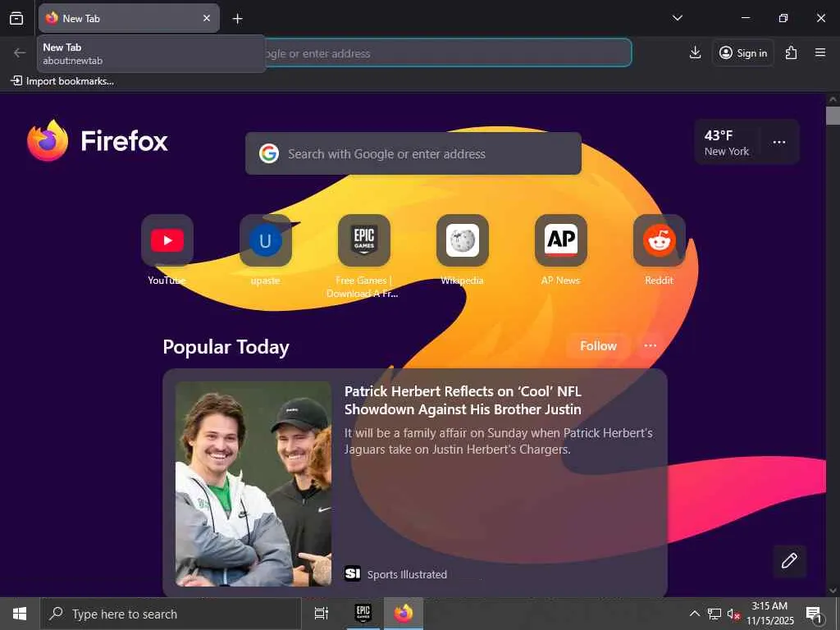This screenshot has width=840, height=630.
Task: Click the Popular Today heading
Action: click(x=226, y=347)
